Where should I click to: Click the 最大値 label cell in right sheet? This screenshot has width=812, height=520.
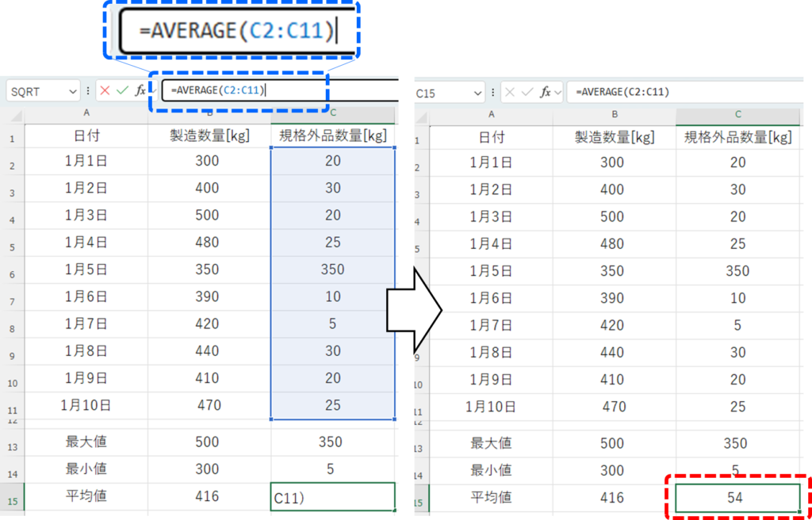(x=492, y=443)
